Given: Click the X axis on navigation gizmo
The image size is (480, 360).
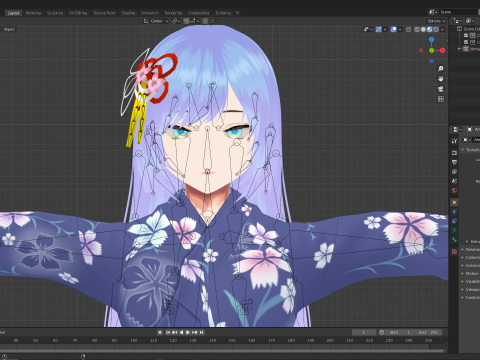Looking at the screenshot, I should coord(442,50).
